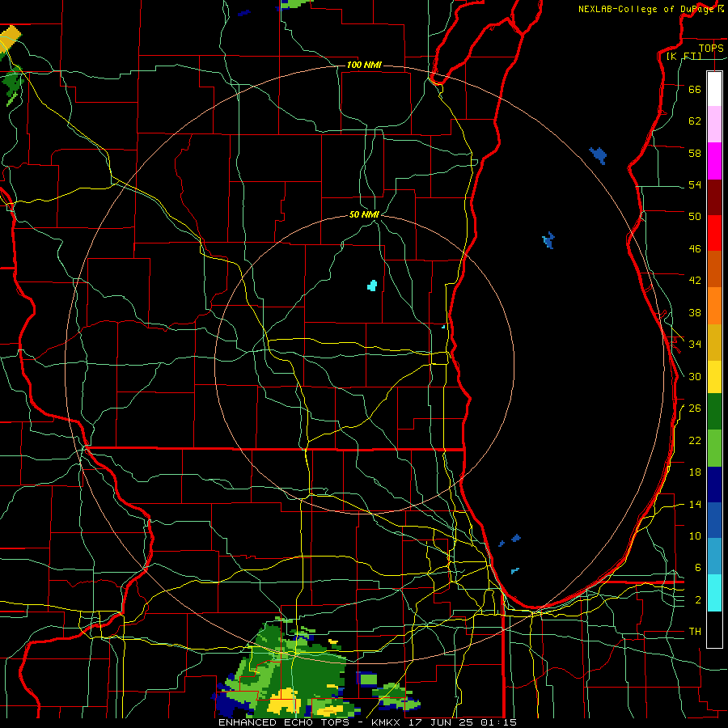This screenshot has height=728, width=728.
Task: Click the yellow legend swatch
Action: [x=714, y=376]
